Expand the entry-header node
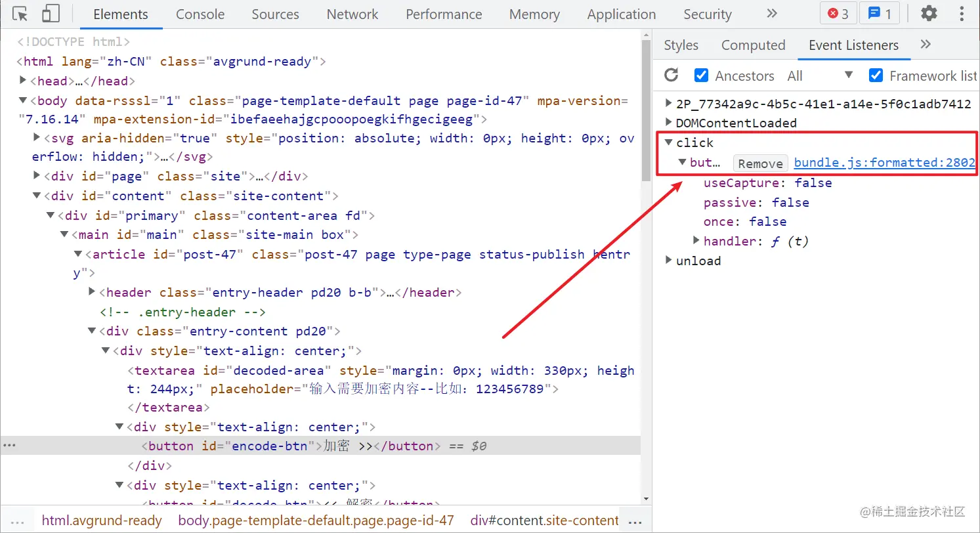Viewport: 980px width, 533px height. [x=92, y=293]
